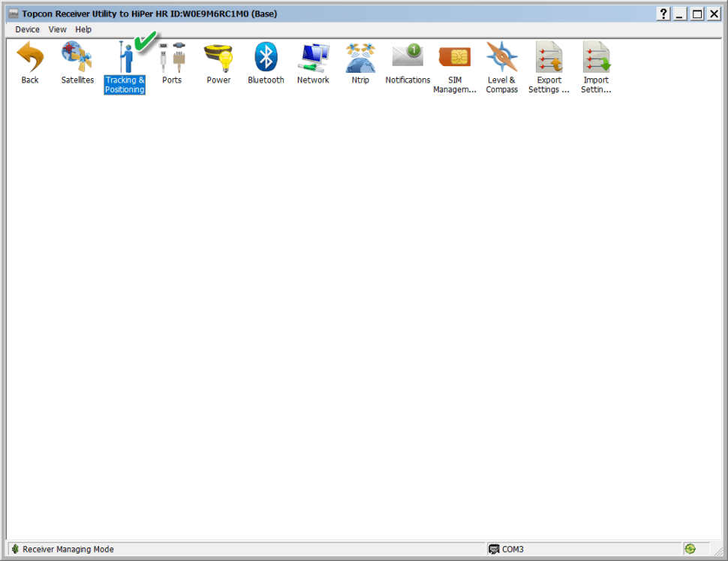Image resolution: width=728 pixels, height=561 pixels.
Task: Click the title bar help question mark
Action: click(x=663, y=14)
